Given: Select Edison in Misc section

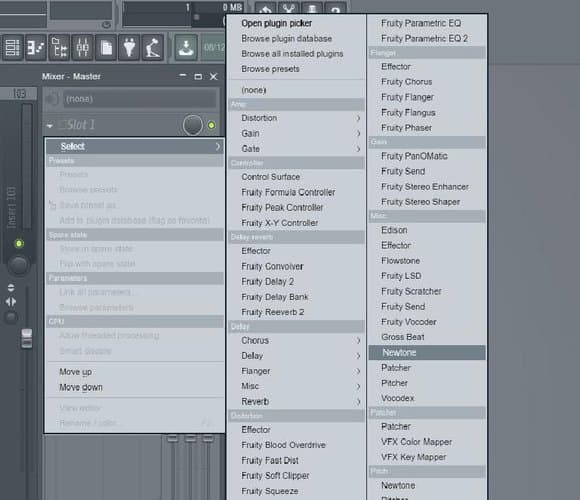Looking at the screenshot, I should coord(427,230).
